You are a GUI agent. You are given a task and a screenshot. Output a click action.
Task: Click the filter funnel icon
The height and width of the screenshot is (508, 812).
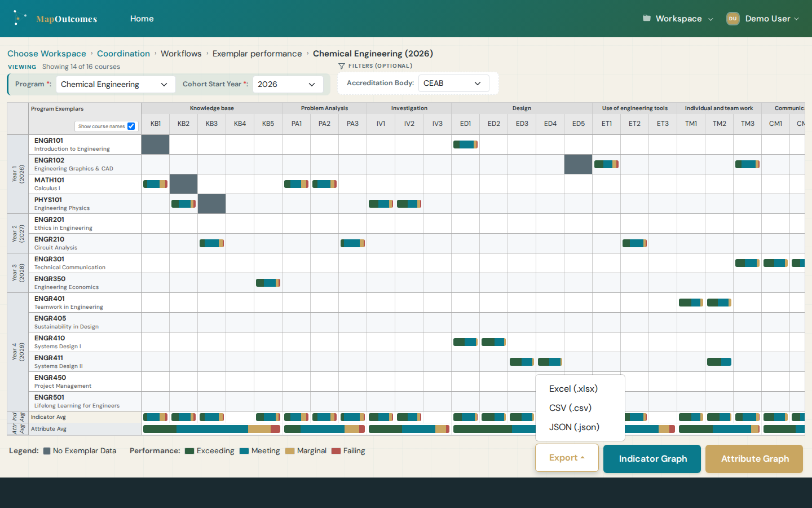[x=342, y=66]
